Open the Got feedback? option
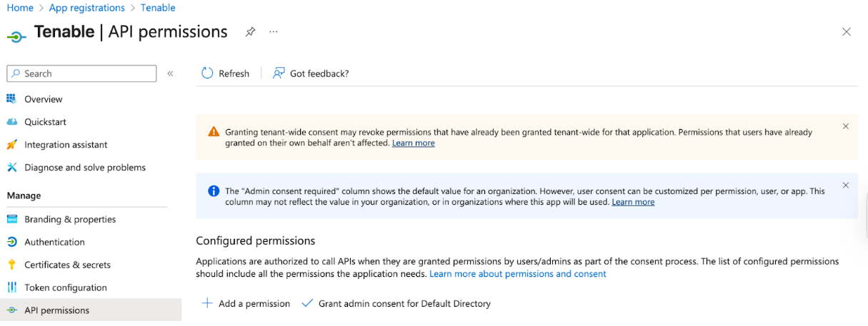 click(x=311, y=73)
